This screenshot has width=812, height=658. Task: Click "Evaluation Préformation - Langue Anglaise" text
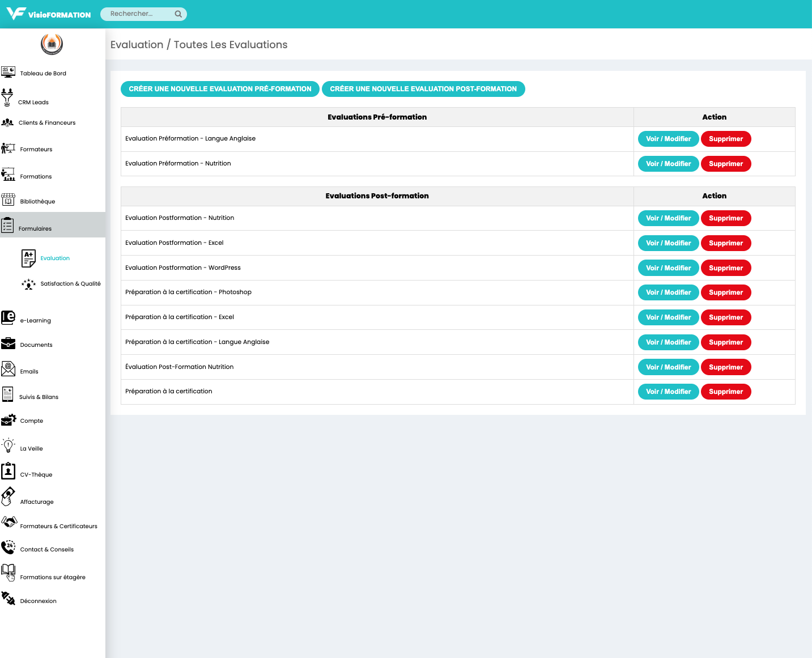190,139
